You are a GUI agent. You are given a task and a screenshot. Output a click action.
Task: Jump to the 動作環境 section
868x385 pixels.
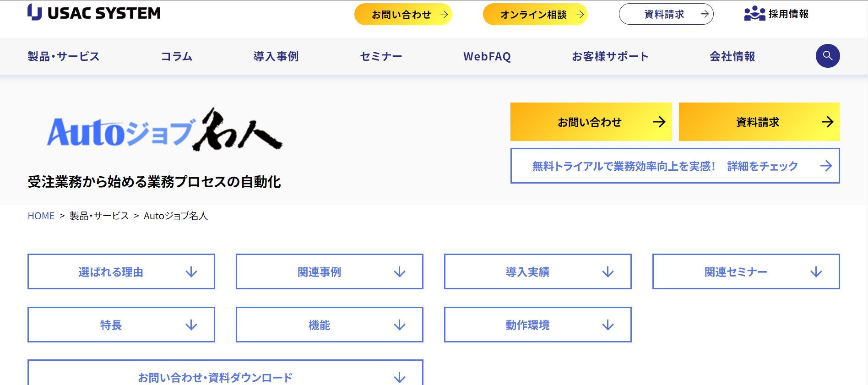pyautogui.click(x=538, y=325)
